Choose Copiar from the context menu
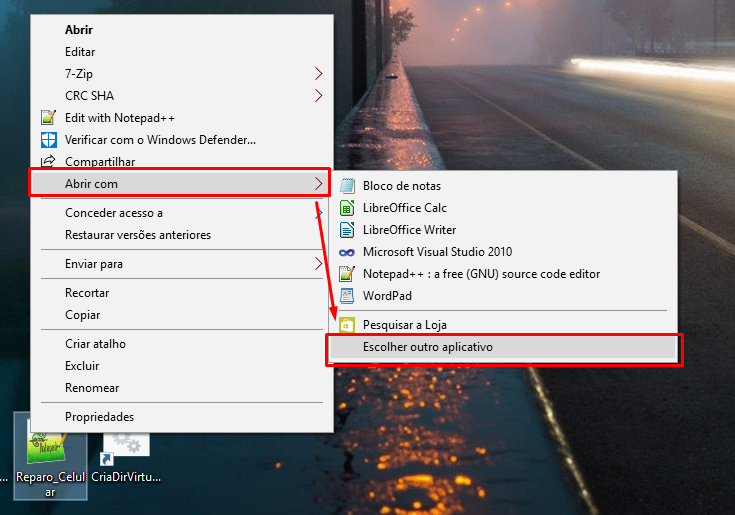735x515 pixels. click(x=182, y=315)
